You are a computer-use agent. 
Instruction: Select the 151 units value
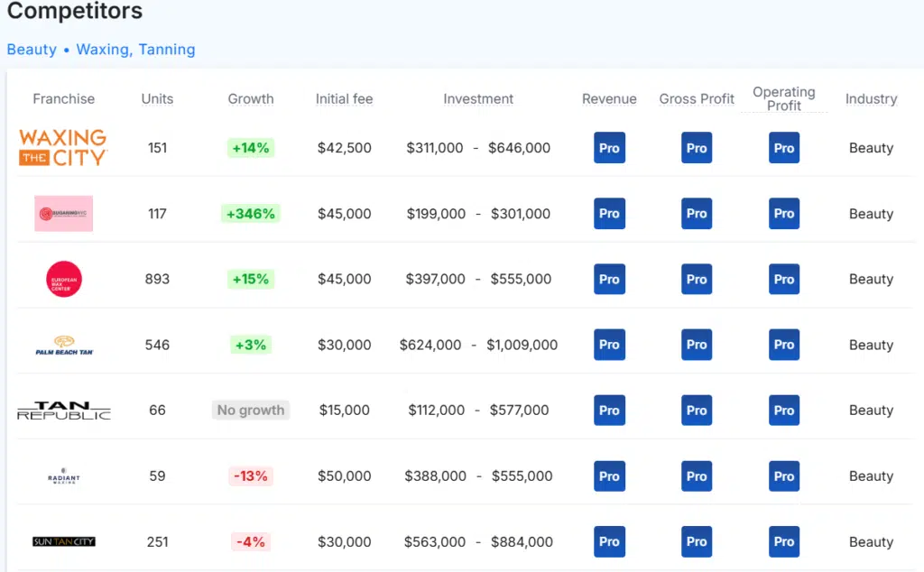[x=157, y=148]
